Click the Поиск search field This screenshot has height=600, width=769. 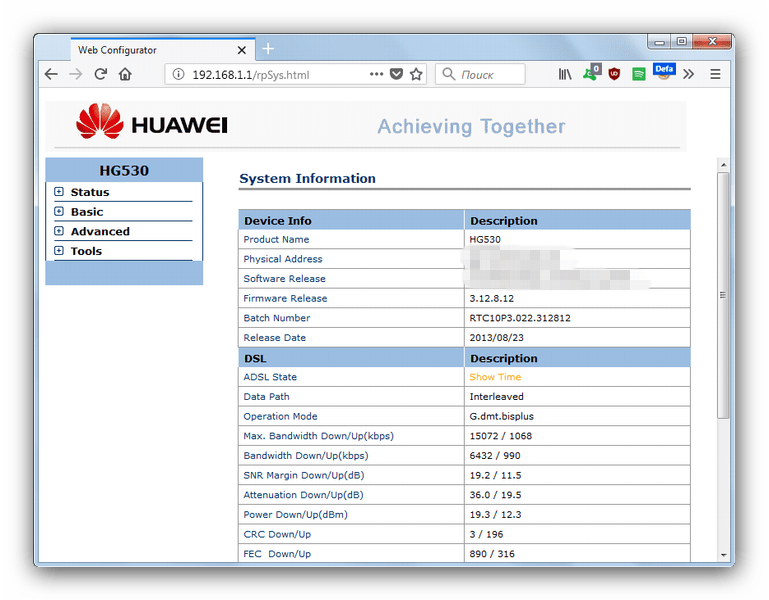tap(480, 74)
